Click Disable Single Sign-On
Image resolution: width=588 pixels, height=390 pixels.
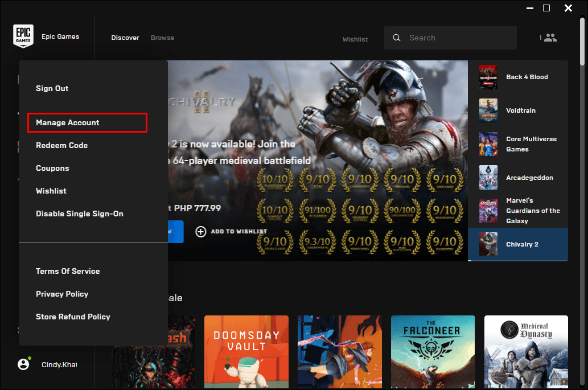coord(80,214)
